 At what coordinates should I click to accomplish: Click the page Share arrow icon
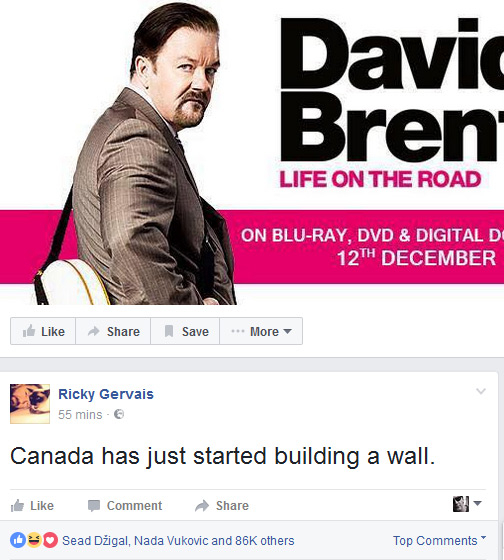94,331
